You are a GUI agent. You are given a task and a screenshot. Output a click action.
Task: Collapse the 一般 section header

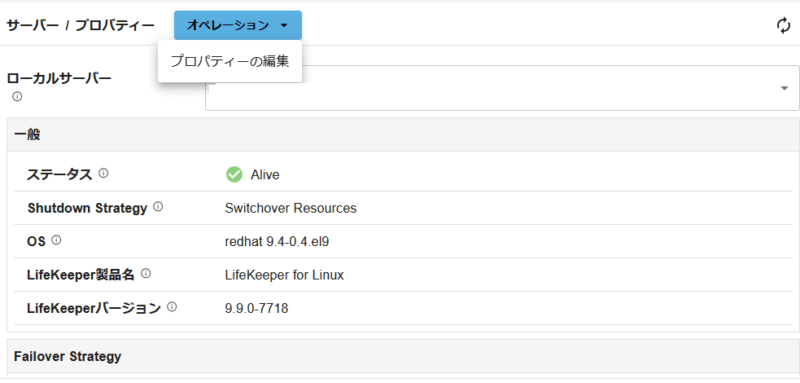pos(403,135)
